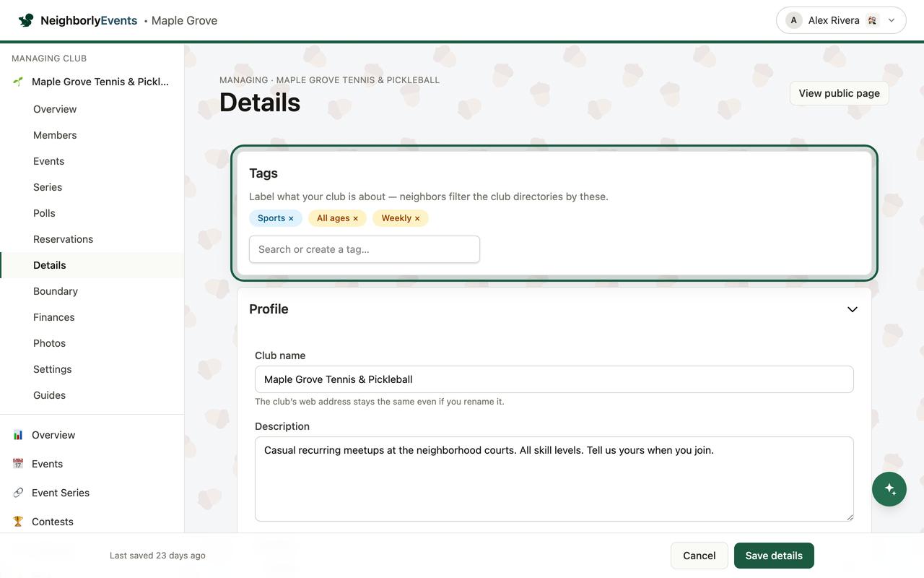Click inside the Description text area
This screenshot has width=924, height=578.
pyautogui.click(x=554, y=479)
